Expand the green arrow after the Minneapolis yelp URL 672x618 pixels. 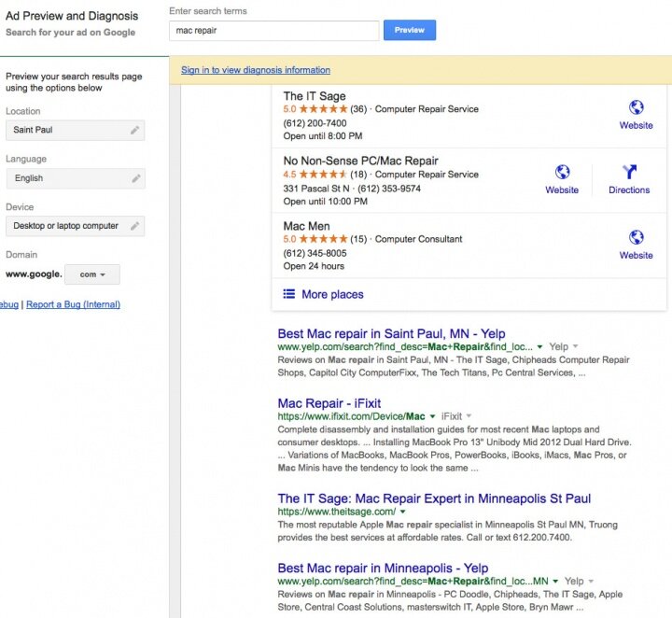click(555, 582)
